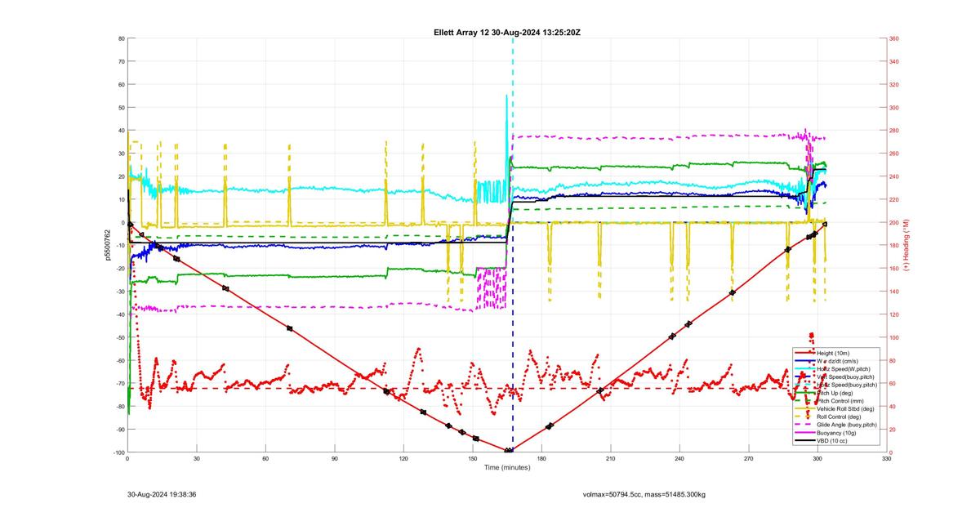Select legend entry "Pitch Control (mm)"

(x=841, y=400)
